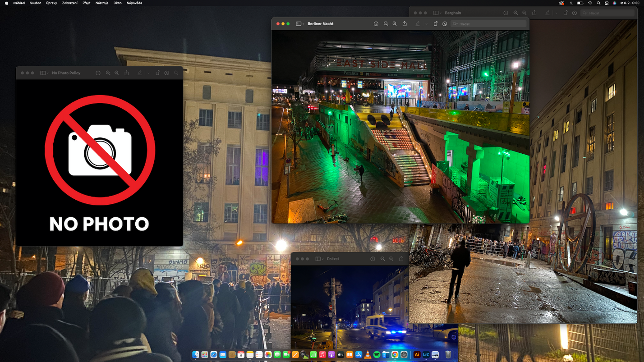The height and width of the screenshot is (362, 644).
Task: Open VLC from the Dock
Action: click(x=368, y=355)
